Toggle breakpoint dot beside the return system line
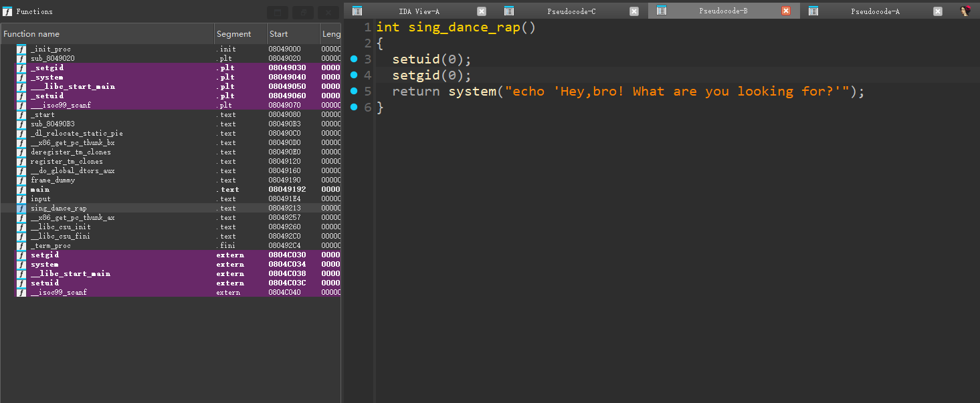This screenshot has width=980, height=403. 354,91
